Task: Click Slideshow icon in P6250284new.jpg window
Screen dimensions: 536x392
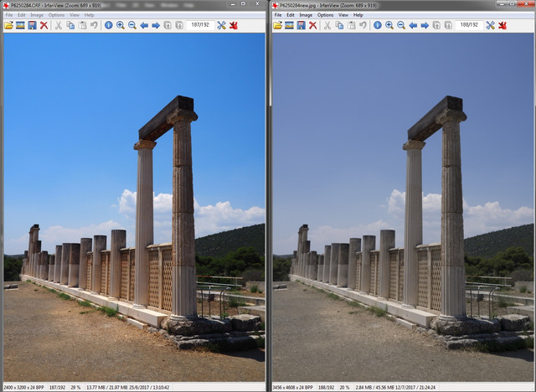Action: tap(289, 25)
